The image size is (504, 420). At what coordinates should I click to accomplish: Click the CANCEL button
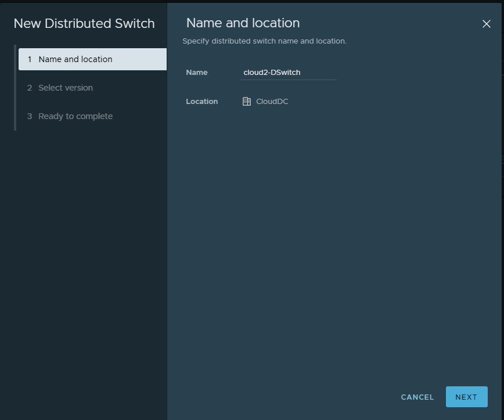pos(417,397)
